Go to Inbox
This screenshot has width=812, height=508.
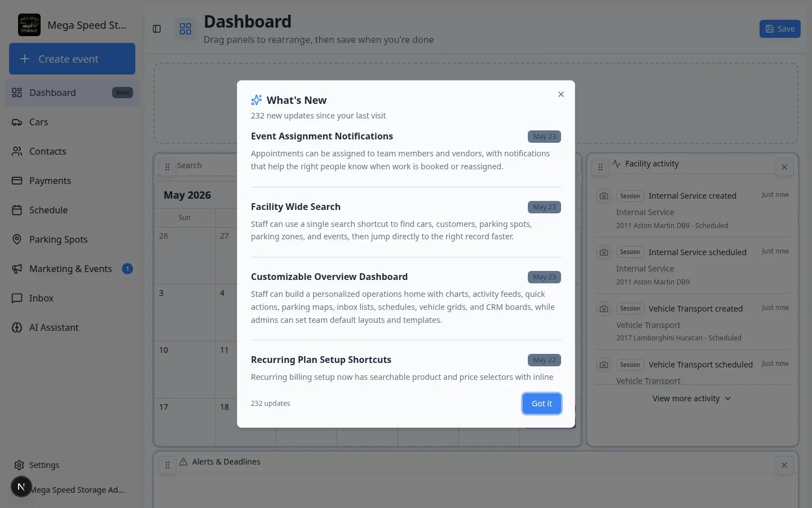(72, 298)
